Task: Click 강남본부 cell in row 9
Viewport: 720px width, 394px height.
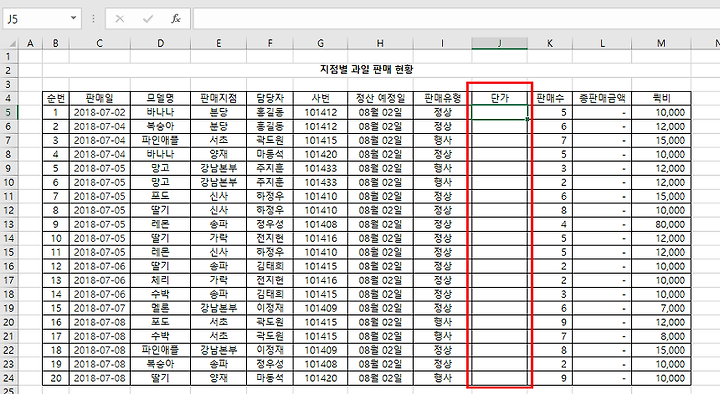Action: click(x=219, y=168)
